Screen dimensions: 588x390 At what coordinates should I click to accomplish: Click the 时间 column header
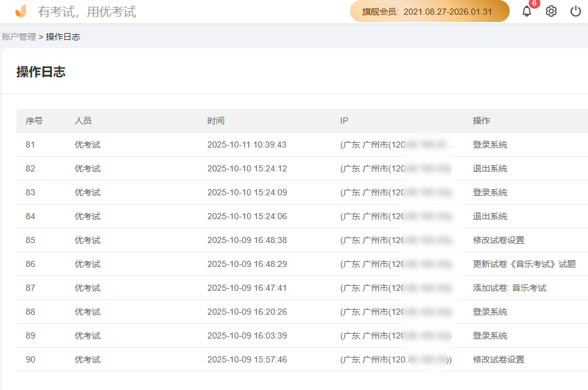click(216, 121)
